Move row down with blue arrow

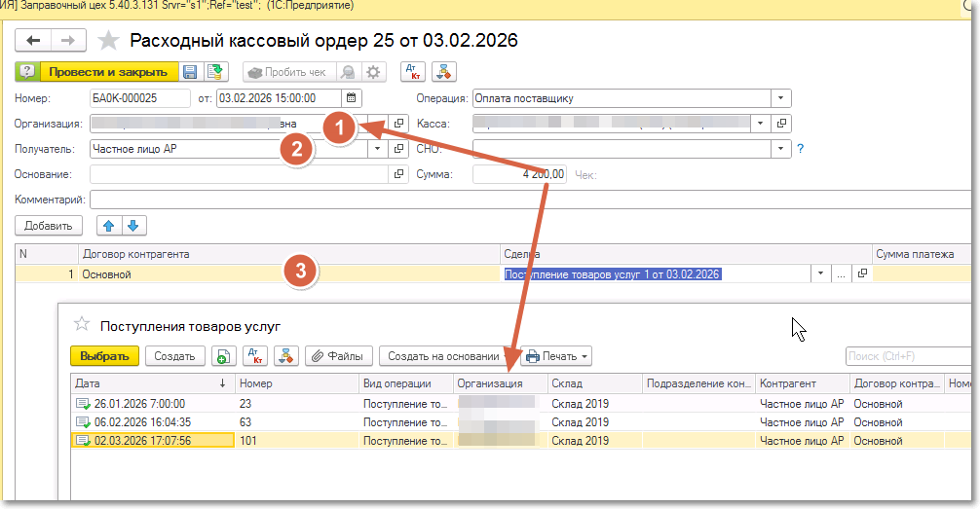pos(132,225)
